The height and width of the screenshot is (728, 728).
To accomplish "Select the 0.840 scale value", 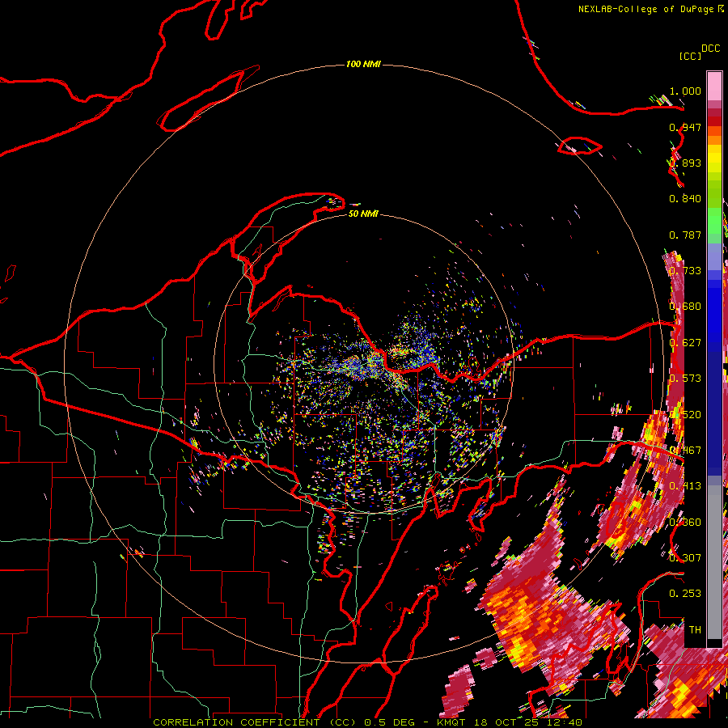I will (685, 199).
